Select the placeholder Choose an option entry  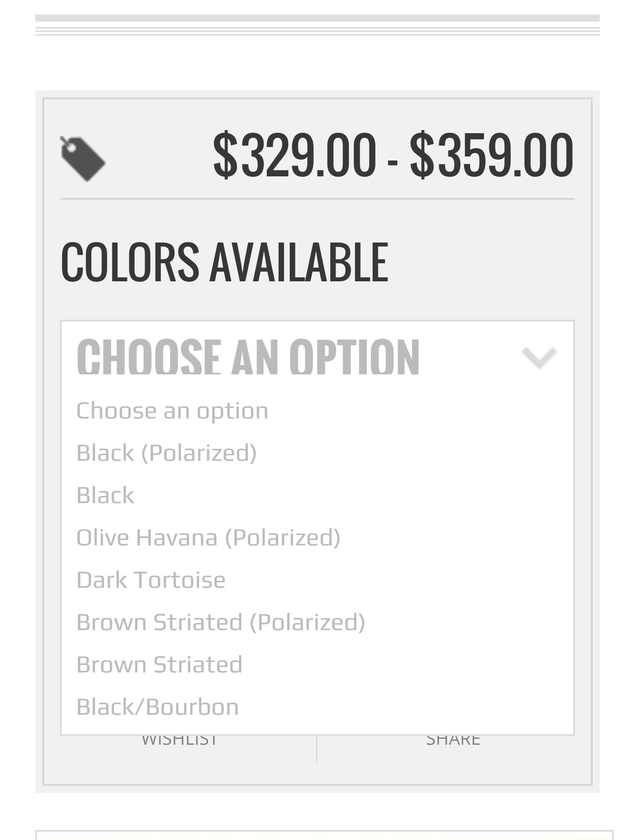pyautogui.click(x=317, y=411)
